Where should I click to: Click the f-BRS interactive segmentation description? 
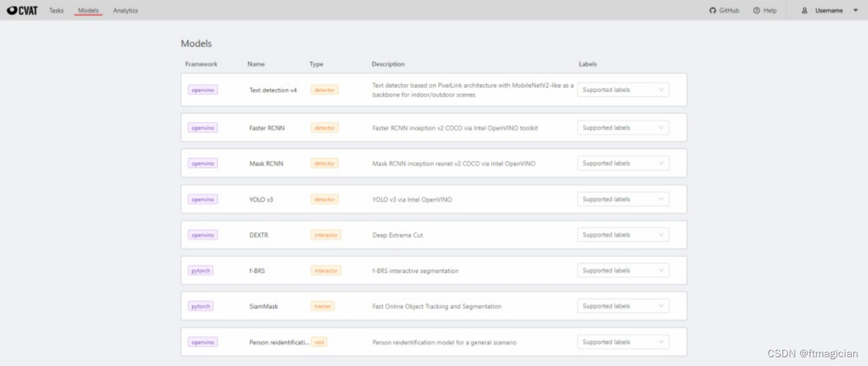[x=416, y=271]
